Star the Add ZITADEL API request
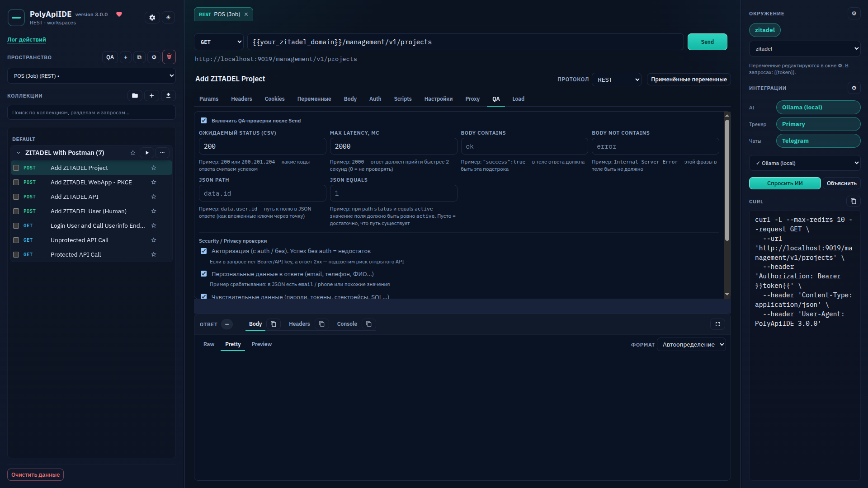The width and height of the screenshot is (868, 488). point(154,197)
